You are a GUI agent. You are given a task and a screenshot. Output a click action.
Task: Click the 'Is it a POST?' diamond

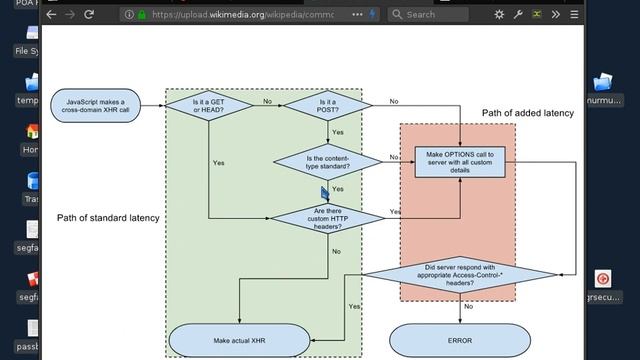(328, 106)
